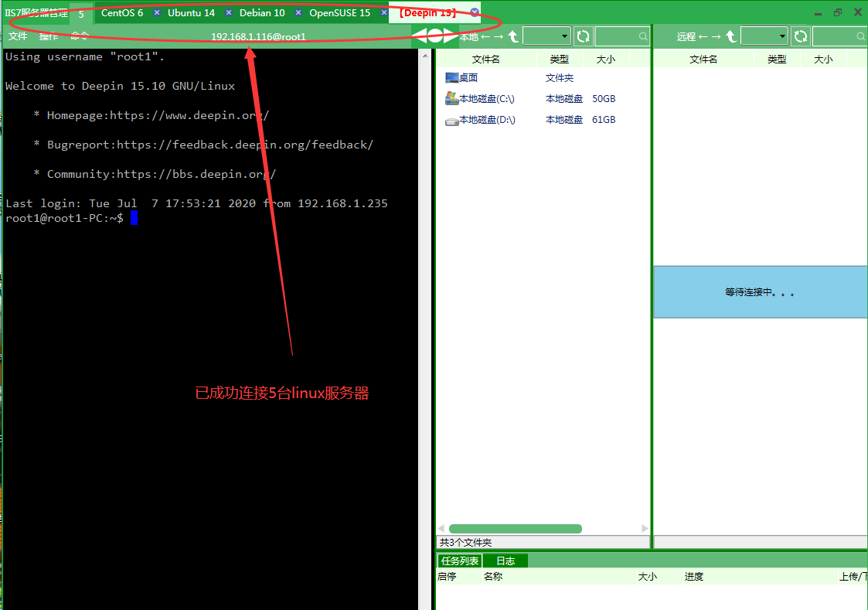Refresh the remote file list
Image resolution: width=868 pixels, height=610 pixels.
tap(801, 36)
